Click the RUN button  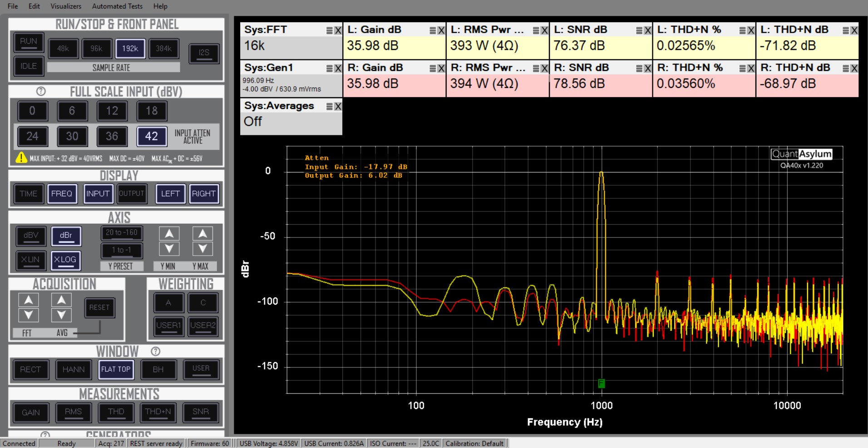click(29, 42)
